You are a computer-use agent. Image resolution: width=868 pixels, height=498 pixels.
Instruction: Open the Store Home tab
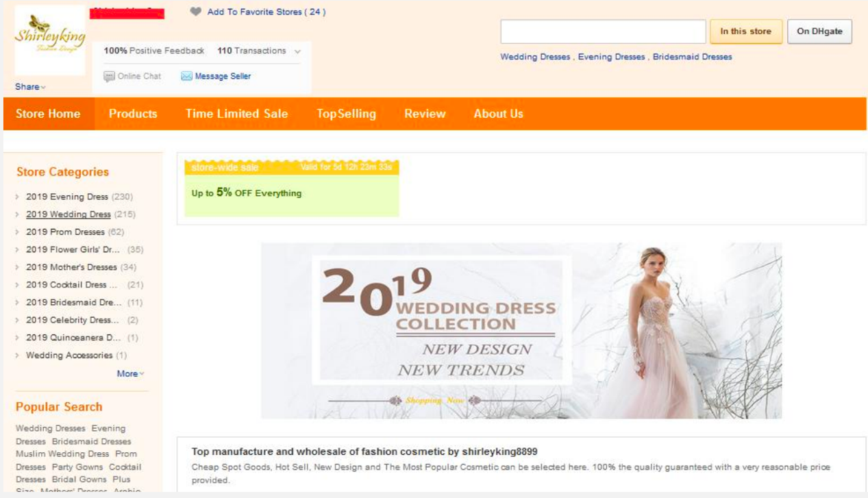click(x=48, y=114)
